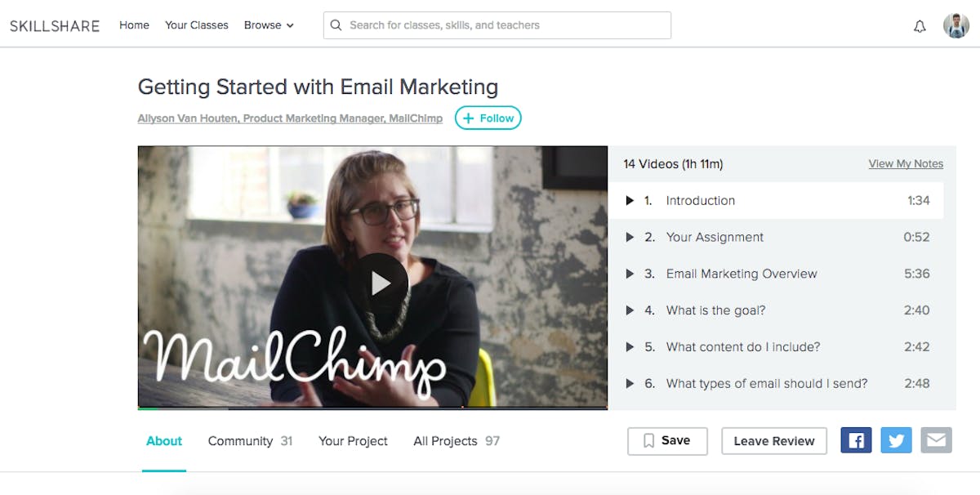Expand the Browse dropdown menu

pos(269,25)
